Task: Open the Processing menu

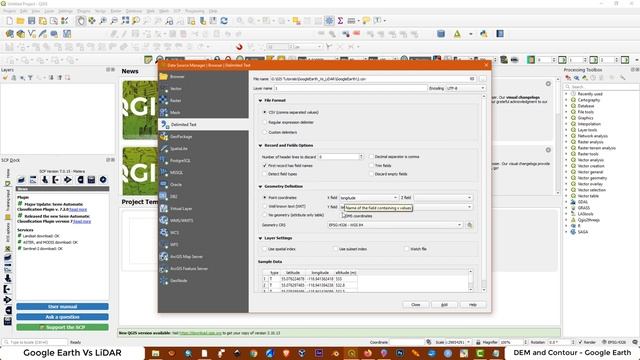Action: click(195, 11)
